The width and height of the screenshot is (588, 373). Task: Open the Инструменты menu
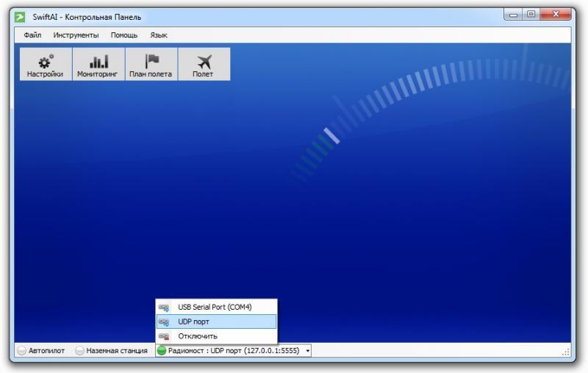tap(76, 35)
